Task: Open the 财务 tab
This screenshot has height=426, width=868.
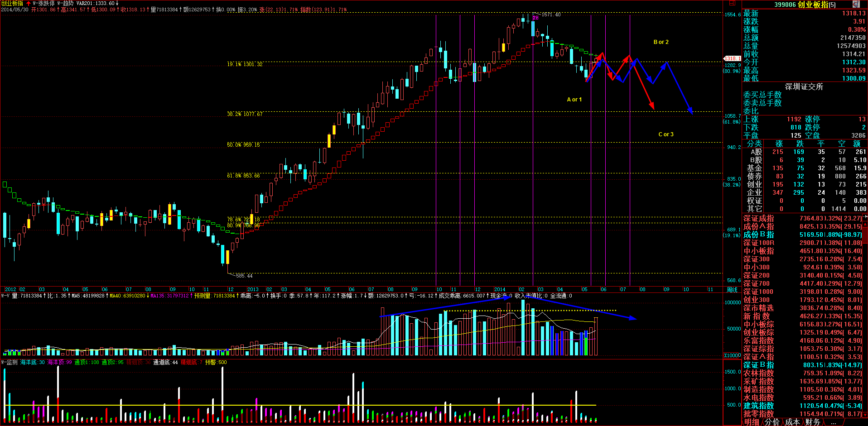Action: [x=813, y=422]
